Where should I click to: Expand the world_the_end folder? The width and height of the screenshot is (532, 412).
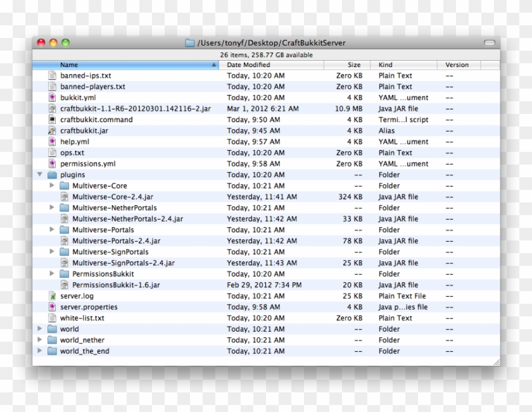40,351
